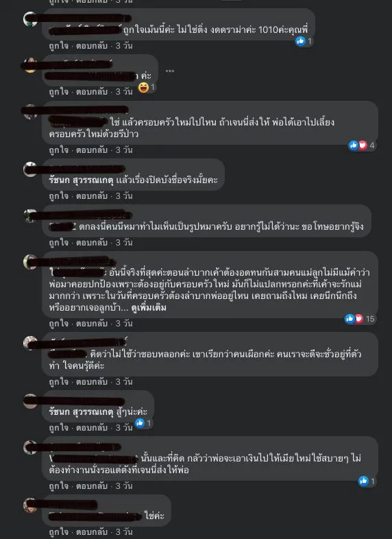Click the like icon on the สู้ๆน่ะค่ะ comment
Screen dimensions: 392x539
[x=140, y=423]
